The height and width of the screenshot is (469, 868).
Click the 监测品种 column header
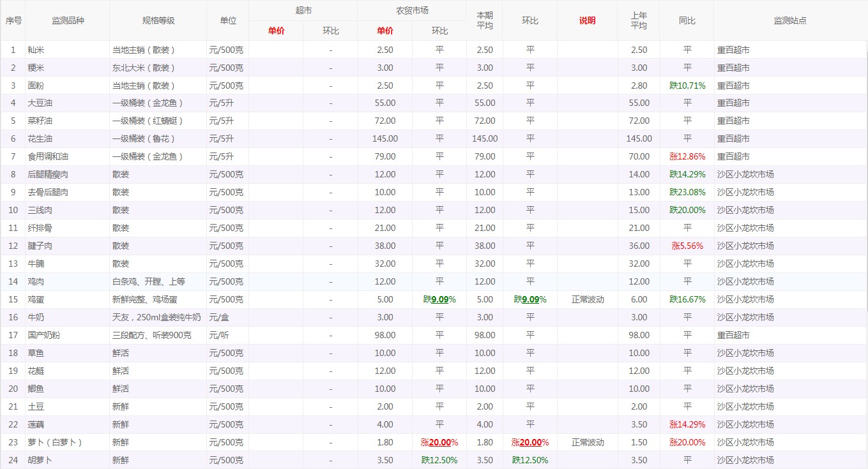(x=68, y=20)
